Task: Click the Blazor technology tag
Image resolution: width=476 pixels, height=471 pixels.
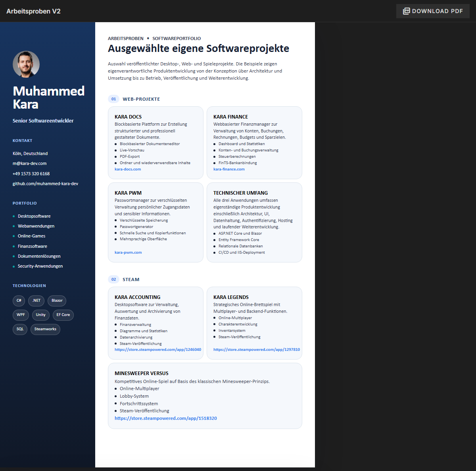Action: [x=57, y=301]
